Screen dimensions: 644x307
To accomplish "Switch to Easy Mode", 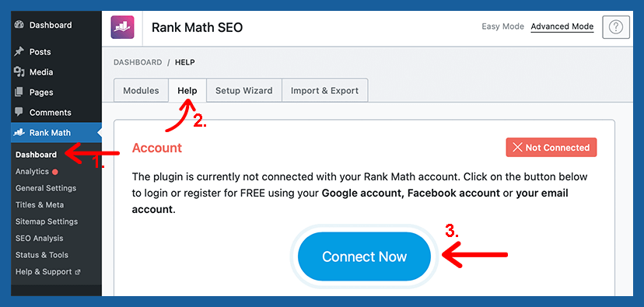I will click(502, 26).
